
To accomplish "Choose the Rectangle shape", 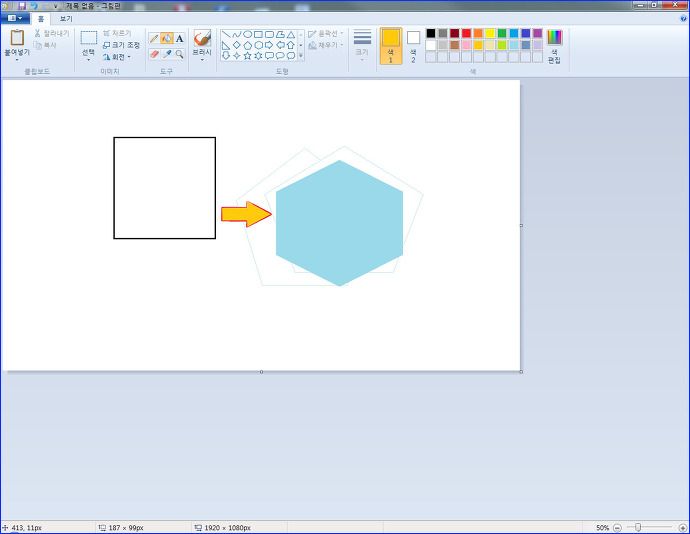I will [x=258, y=34].
